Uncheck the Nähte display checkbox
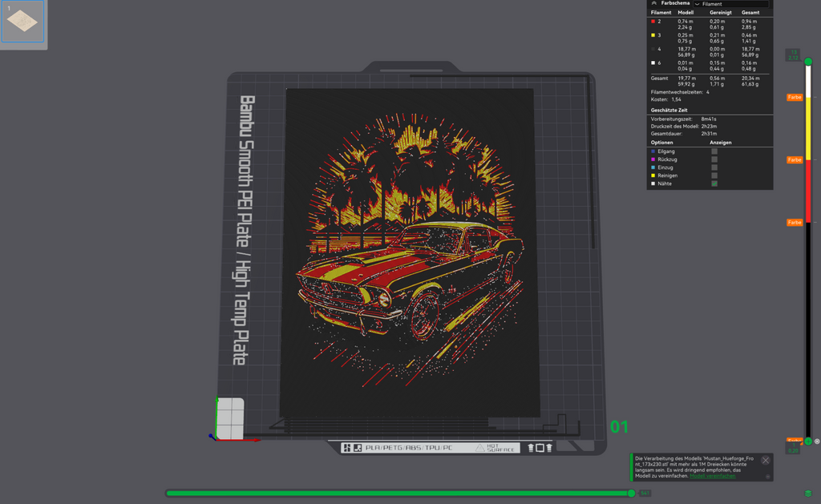Screen dimensions: 821x504 point(714,183)
